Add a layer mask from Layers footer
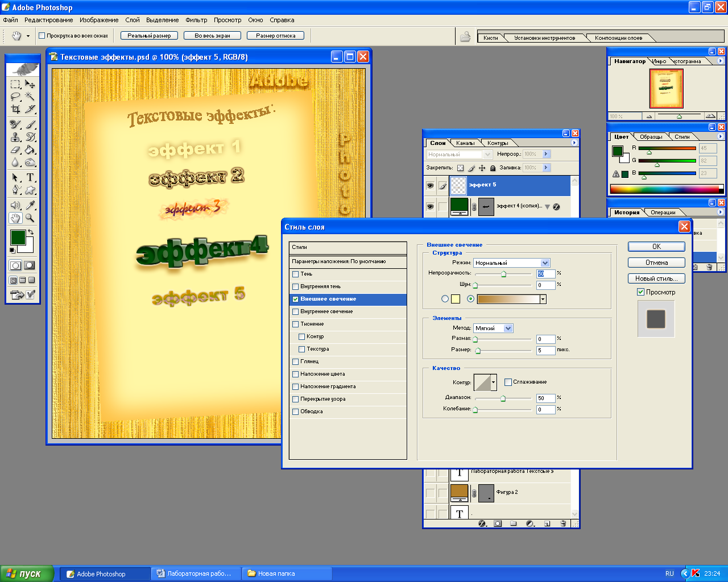 [498, 523]
